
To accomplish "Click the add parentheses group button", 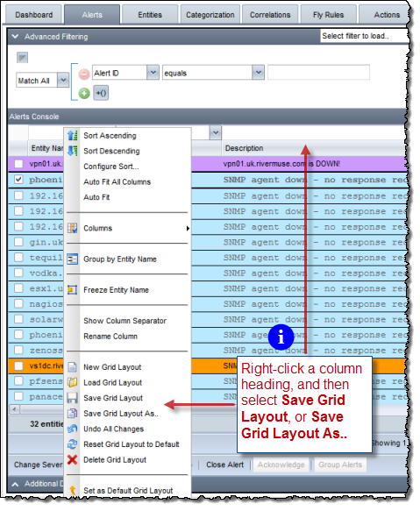I will coord(101,94).
